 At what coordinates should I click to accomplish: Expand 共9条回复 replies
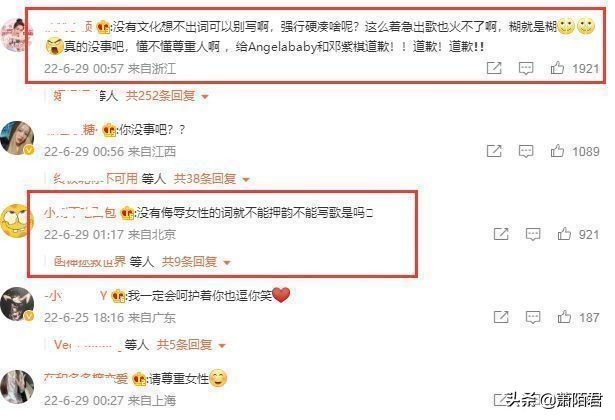pyautogui.click(x=197, y=262)
